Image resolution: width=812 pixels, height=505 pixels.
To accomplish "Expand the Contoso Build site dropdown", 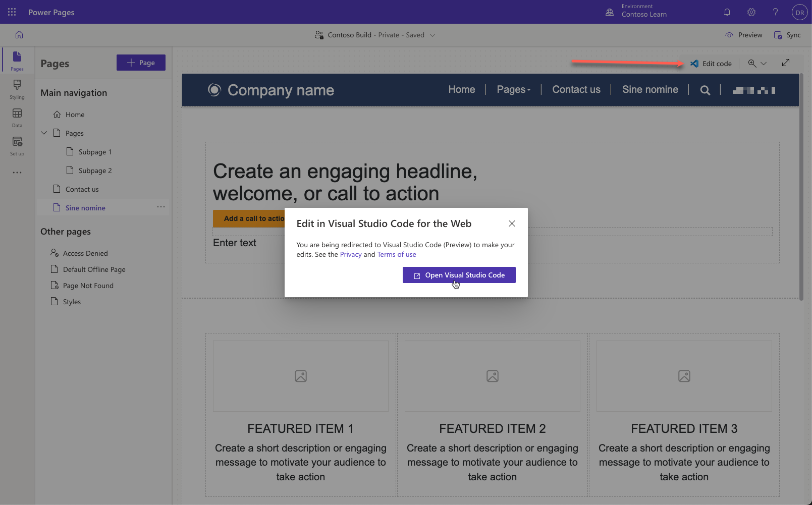I will click(x=432, y=35).
